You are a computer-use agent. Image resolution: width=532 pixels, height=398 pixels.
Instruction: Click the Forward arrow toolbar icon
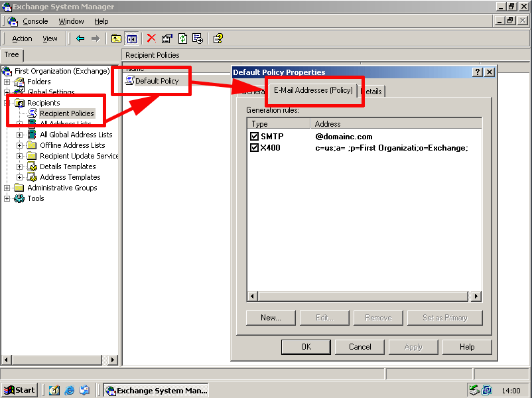tap(96, 38)
